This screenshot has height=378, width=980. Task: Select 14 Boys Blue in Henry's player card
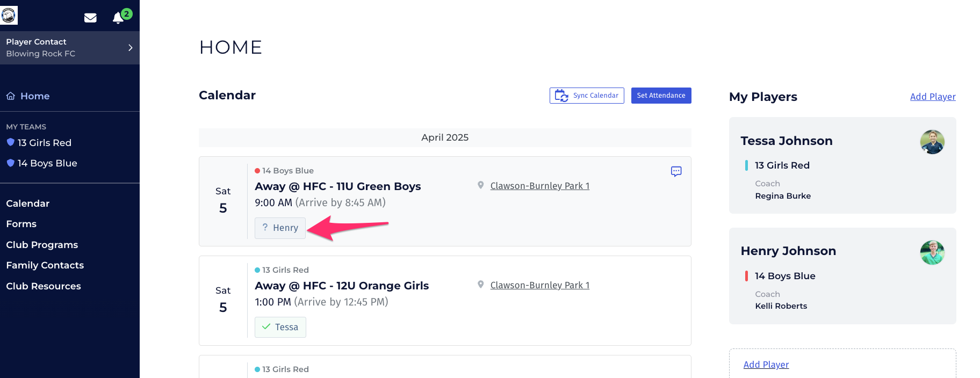pos(785,276)
